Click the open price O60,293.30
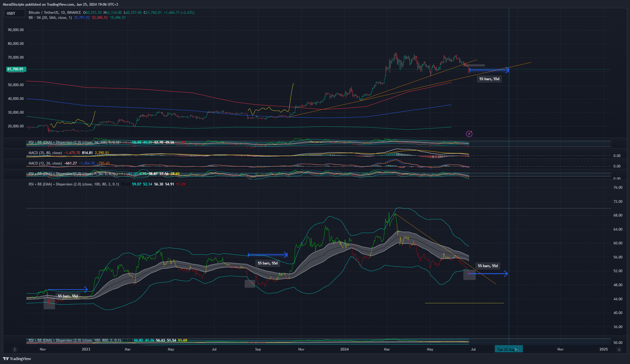The image size is (630, 364). point(92,13)
